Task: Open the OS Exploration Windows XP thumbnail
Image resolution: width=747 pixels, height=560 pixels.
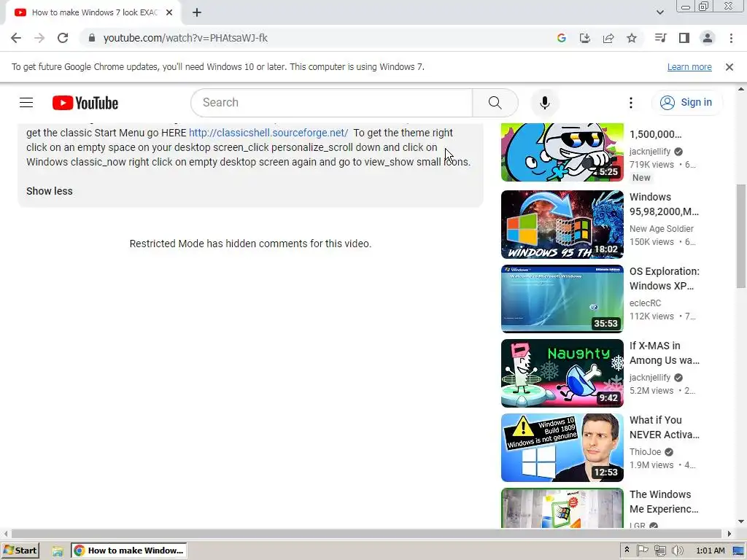Action: [x=562, y=298]
